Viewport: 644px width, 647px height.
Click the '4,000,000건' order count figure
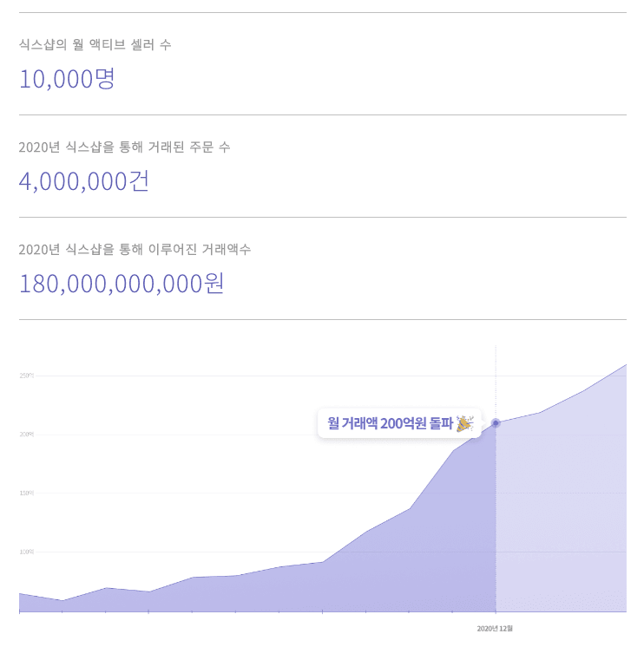84,181
